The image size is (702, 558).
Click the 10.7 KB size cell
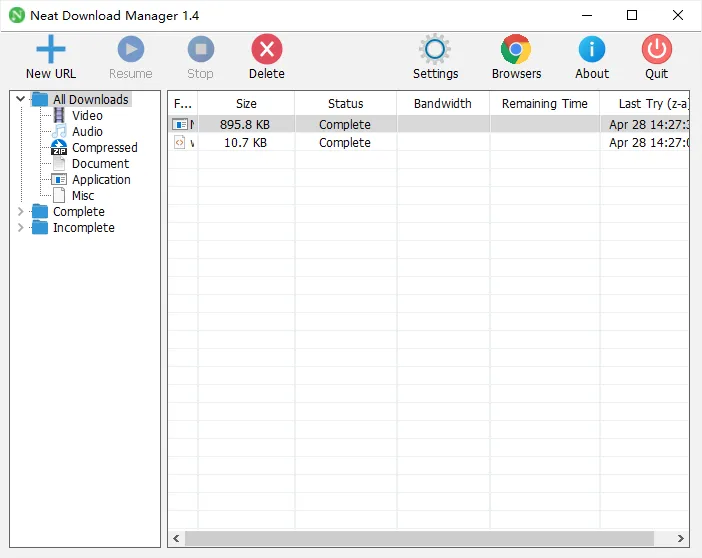pyautogui.click(x=245, y=143)
